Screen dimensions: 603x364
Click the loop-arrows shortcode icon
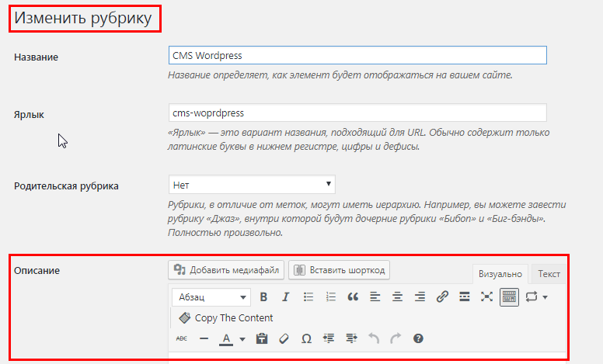click(531, 296)
